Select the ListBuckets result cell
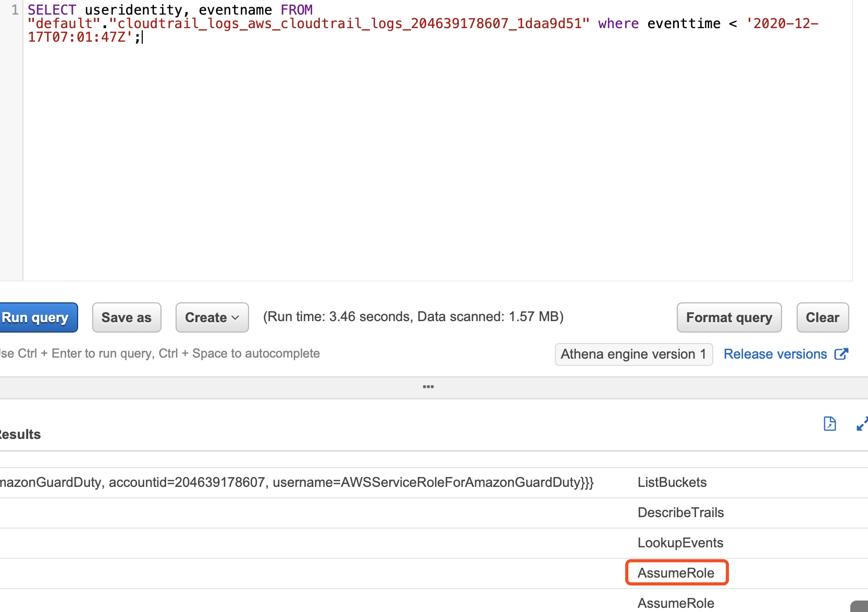Image resolution: width=868 pixels, height=612 pixels. (672, 482)
